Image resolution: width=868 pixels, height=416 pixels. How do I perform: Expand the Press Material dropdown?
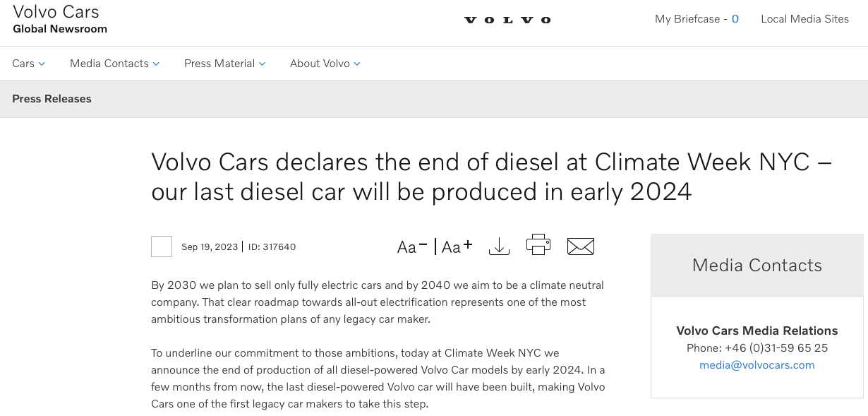[224, 64]
